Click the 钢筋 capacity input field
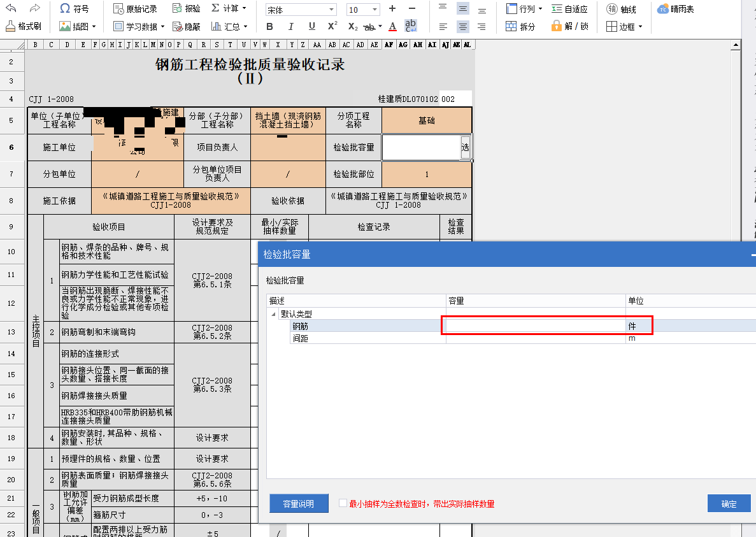This screenshot has height=537, width=756. pyautogui.click(x=535, y=325)
